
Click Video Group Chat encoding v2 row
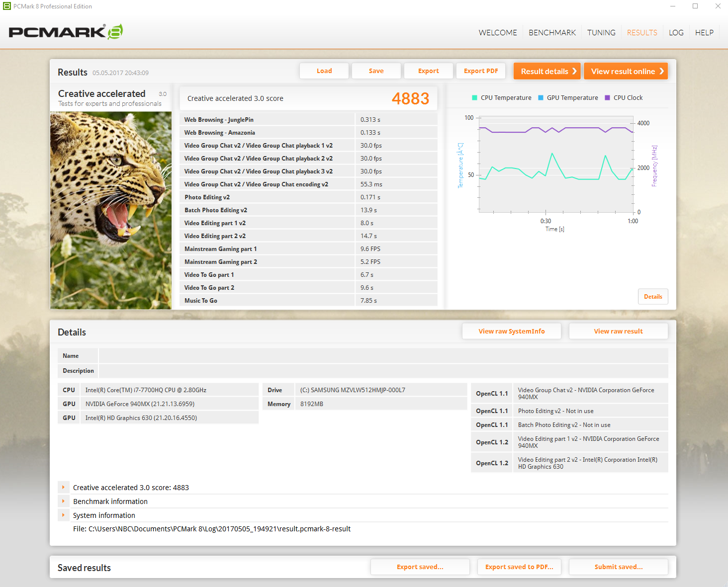click(308, 184)
